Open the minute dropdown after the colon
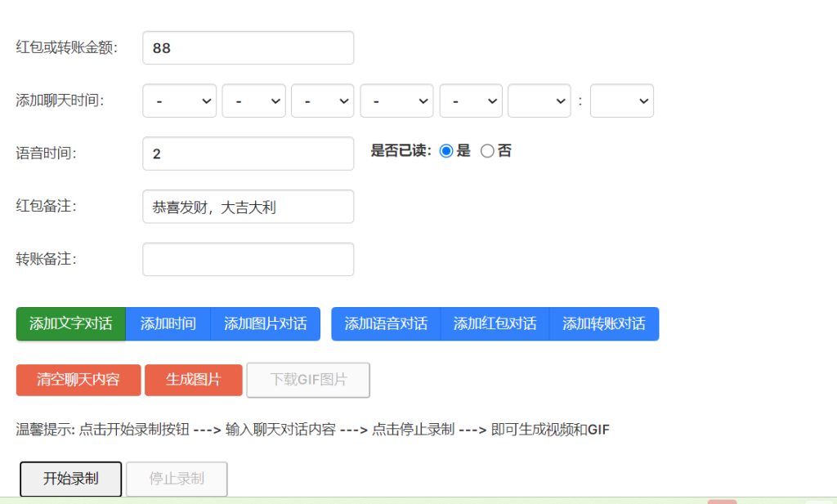837x504 pixels. pyautogui.click(x=622, y=100)
